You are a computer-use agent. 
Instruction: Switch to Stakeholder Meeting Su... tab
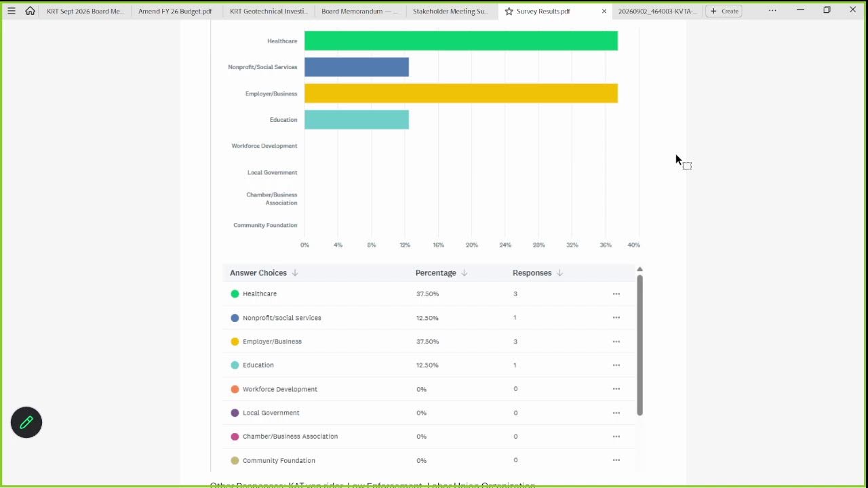click(x=452, y=12)
